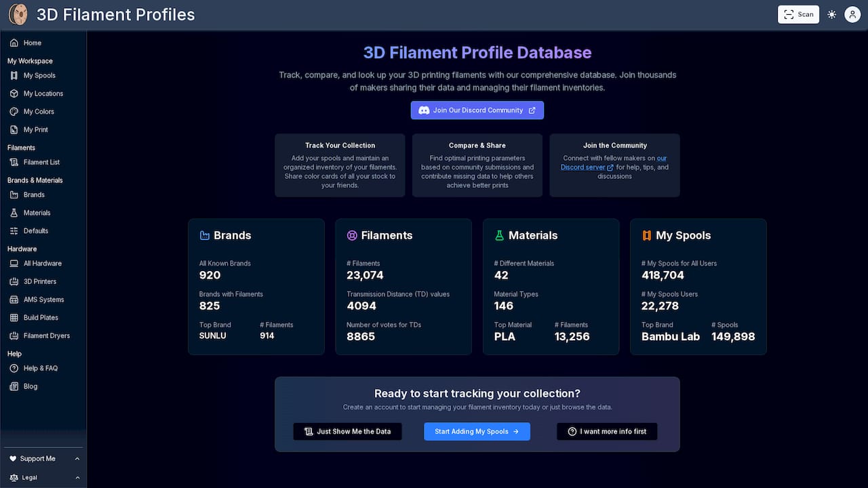This screenshot has width=868, height=488.
Task: Click I want more info first
Action: 607,431
